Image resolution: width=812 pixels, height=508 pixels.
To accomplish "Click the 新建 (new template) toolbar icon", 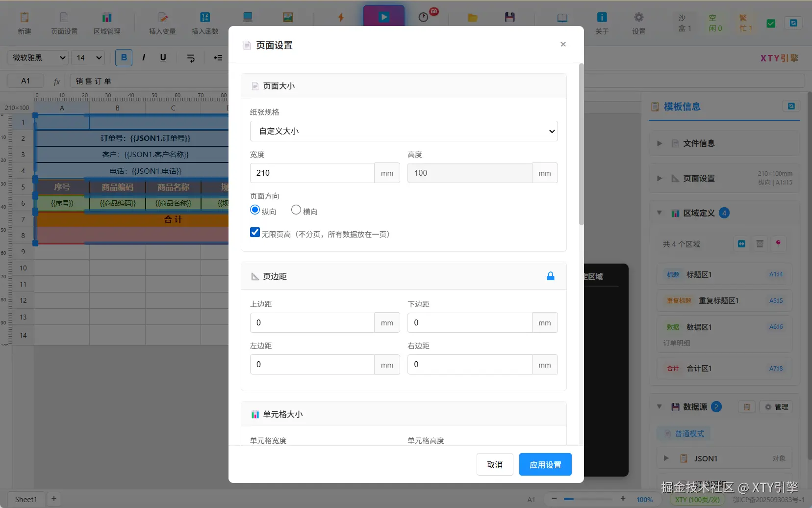I will coord(24,23).
